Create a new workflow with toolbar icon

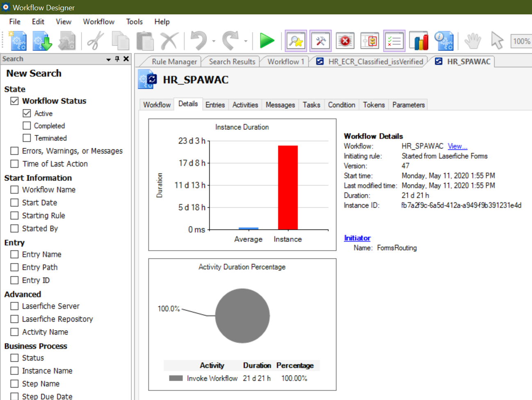tap(18, 41)
